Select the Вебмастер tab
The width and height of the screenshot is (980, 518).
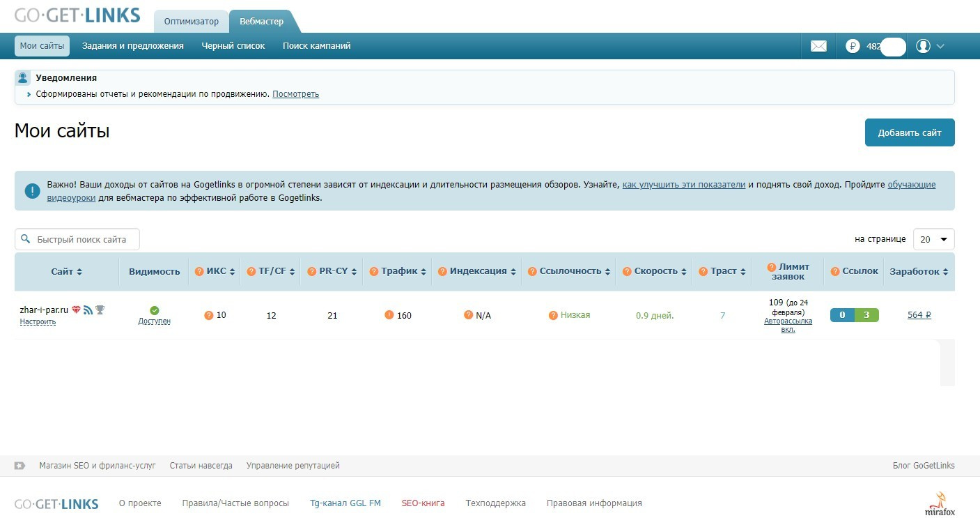tap(262, 22)
